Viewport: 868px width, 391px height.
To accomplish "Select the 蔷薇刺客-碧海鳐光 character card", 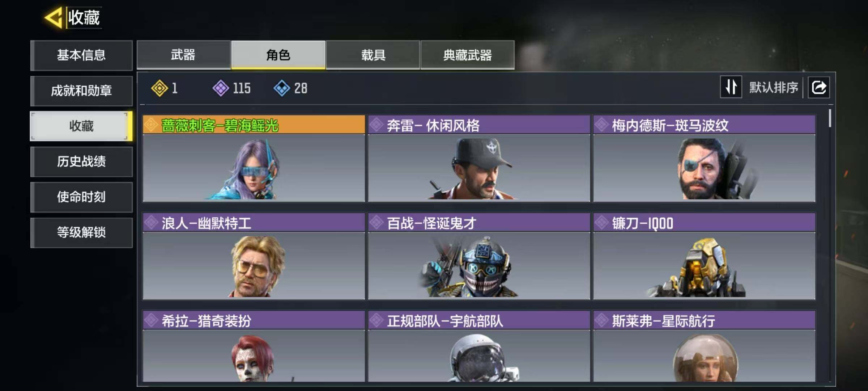I will tap(254, 159).
